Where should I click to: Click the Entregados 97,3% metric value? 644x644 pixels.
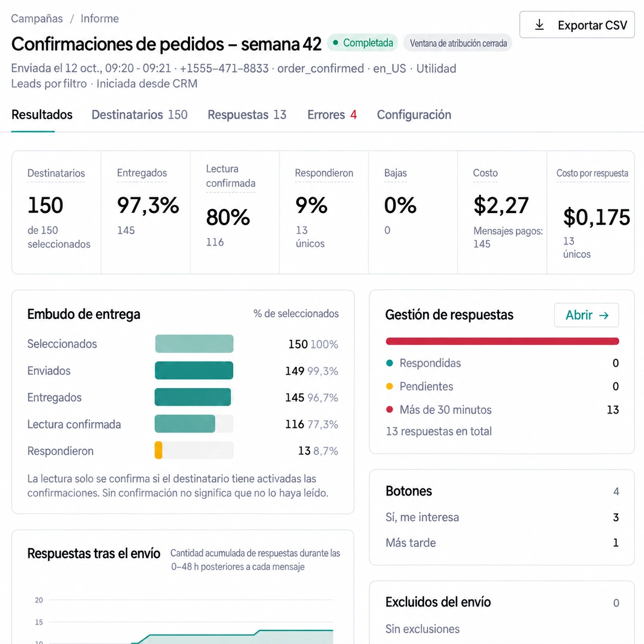148,205
